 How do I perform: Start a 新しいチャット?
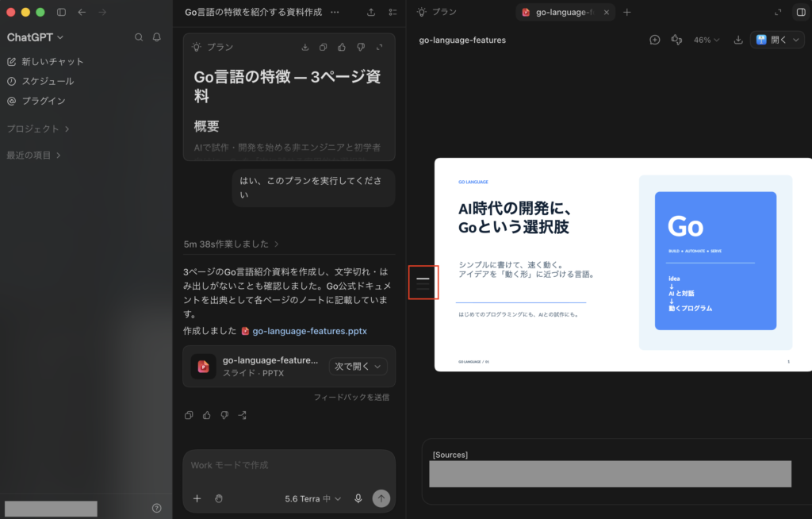click(45, 62)
